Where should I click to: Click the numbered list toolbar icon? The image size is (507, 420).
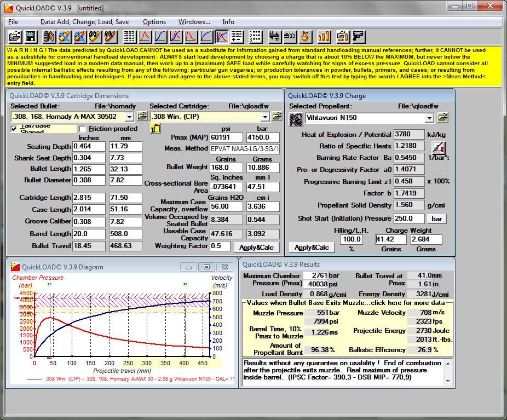255,37
